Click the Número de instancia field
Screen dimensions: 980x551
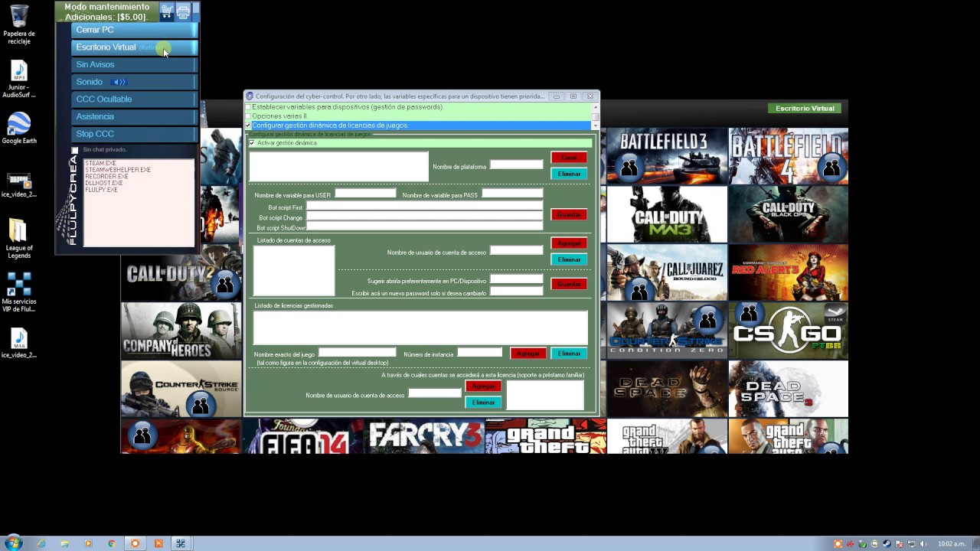pos(480,352)
